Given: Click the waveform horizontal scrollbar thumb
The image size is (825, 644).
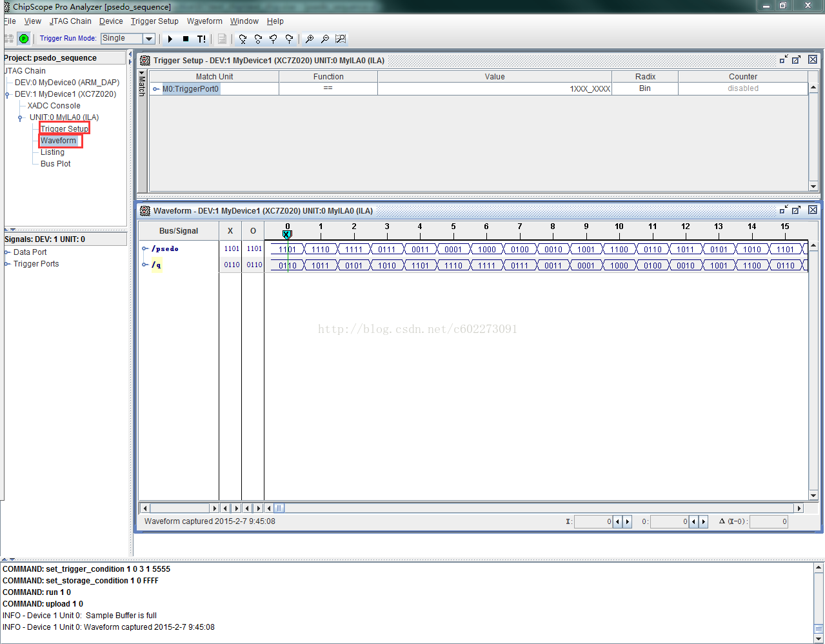Looking at the screenshot, I should click(279, 508).
